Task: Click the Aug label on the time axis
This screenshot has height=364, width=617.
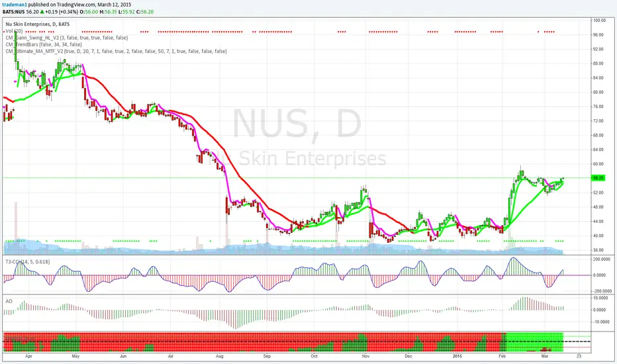Action: tap(220, 356)
